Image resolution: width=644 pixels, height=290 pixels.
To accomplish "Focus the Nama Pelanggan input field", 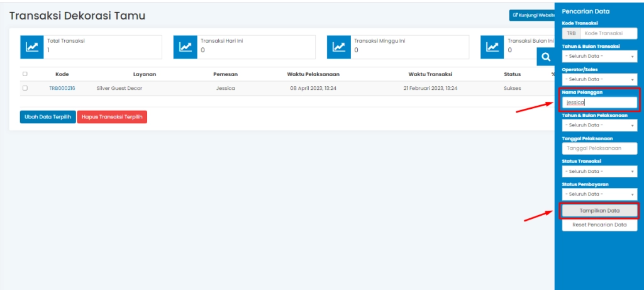I will pyautogui.click(x=599, y=102).
